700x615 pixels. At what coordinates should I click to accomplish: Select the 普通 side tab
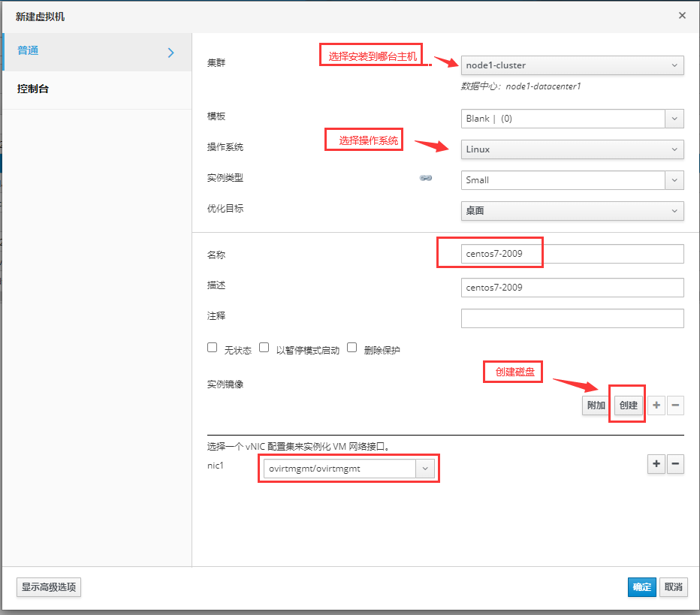point(97,52)
